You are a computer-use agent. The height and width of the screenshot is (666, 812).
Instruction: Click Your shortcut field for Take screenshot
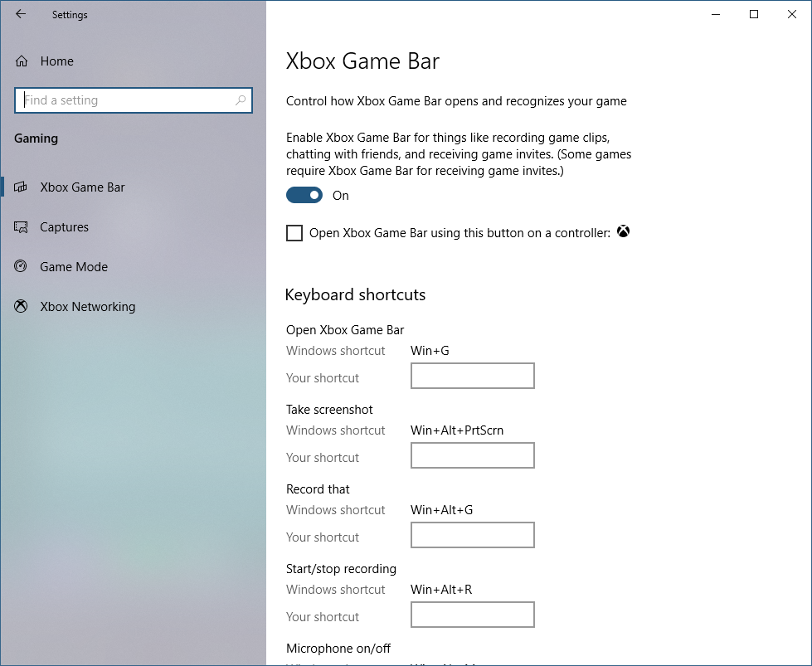click(472, 455)
